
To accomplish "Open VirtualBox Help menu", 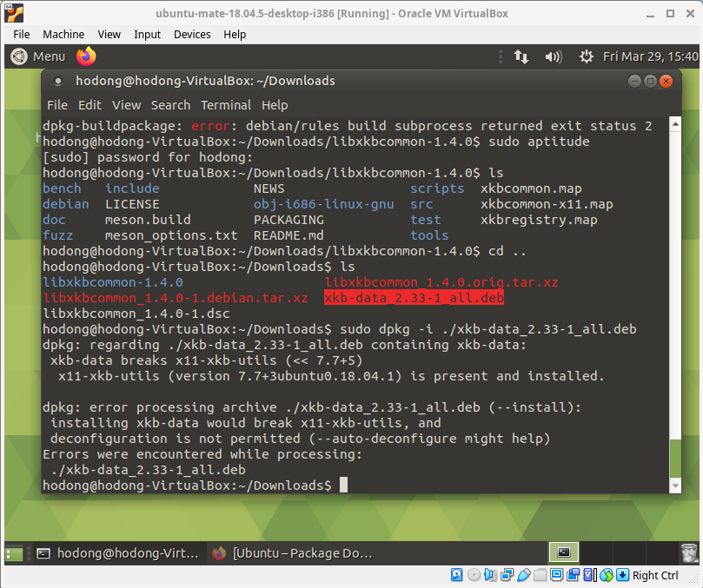I will click(235, 35).
